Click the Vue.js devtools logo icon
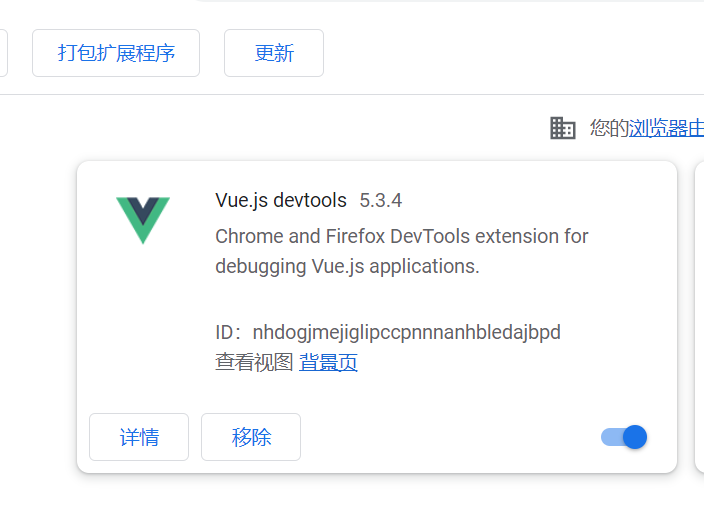704x513 pixels. (143, 219)
